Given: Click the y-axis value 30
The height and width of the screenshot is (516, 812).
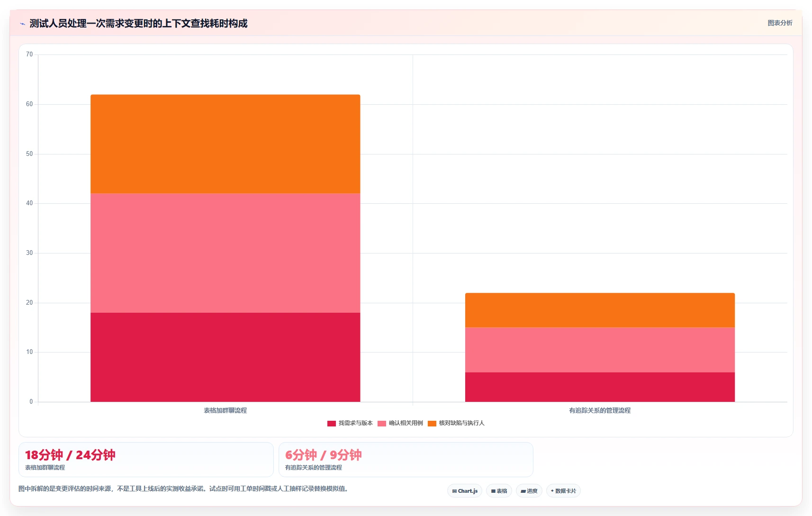Looking at the screenshot, I should pyautogui.click(x=29, y=253).
